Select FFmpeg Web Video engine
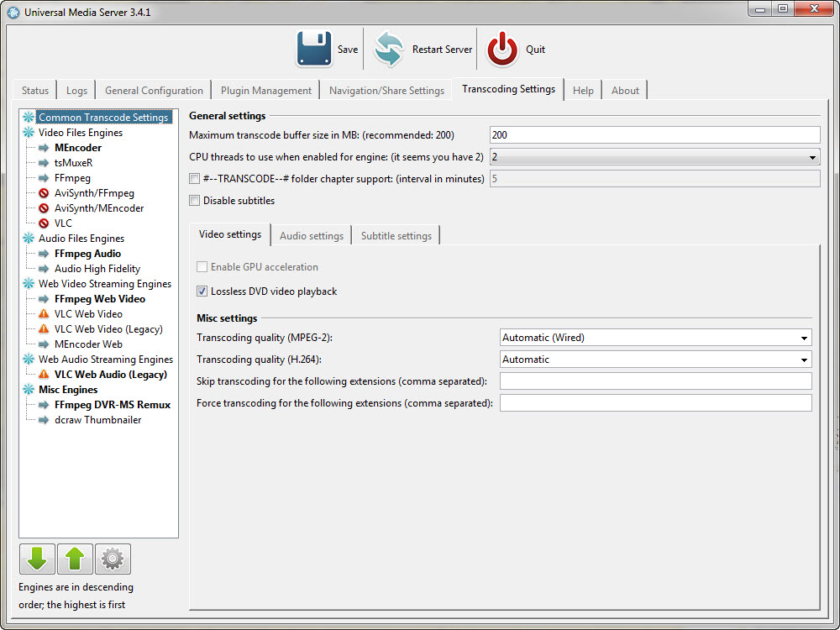Screen dimensions: 840x630 click(100, 299)
